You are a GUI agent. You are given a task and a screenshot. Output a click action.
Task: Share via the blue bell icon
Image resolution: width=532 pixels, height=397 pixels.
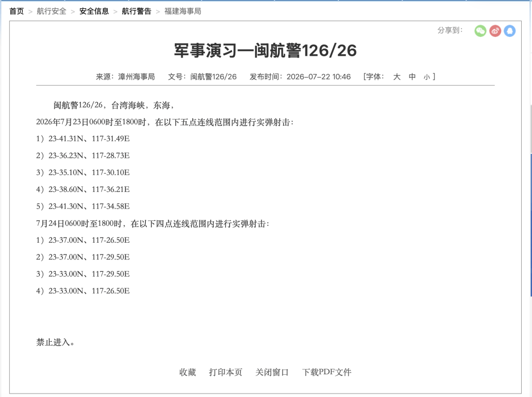(510, 31)
